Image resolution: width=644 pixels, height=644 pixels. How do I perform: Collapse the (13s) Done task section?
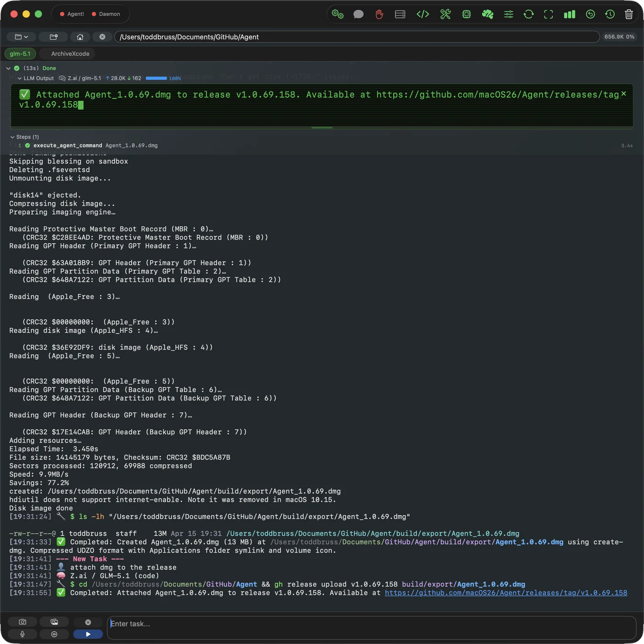click(x=8, y=68)
